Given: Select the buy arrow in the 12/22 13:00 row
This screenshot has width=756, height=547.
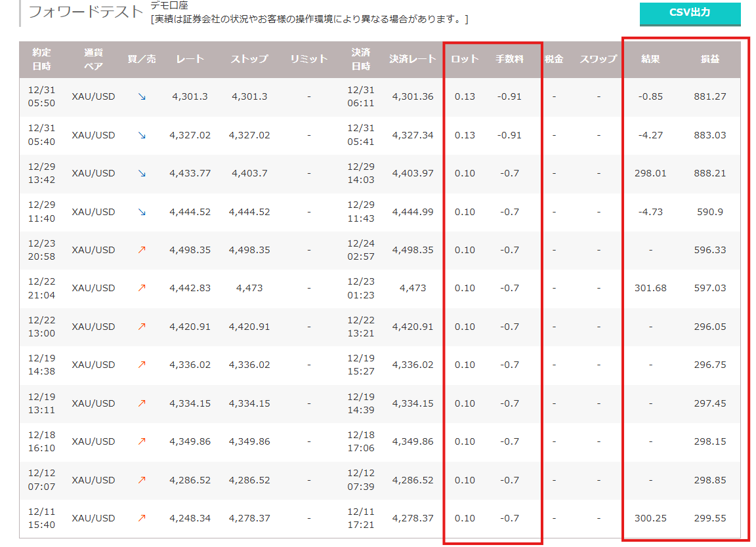Looking at the screenshot, I should (x=142, y=327).
